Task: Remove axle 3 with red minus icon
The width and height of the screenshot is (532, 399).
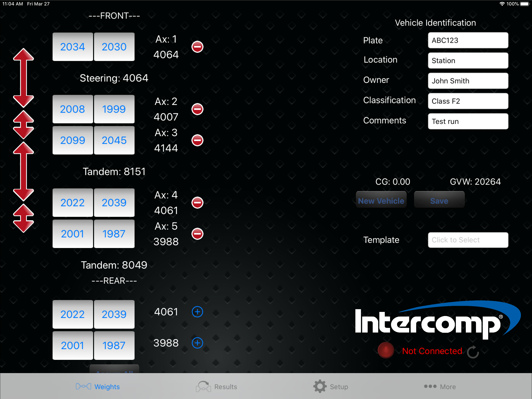Action: tap(197, 140)
